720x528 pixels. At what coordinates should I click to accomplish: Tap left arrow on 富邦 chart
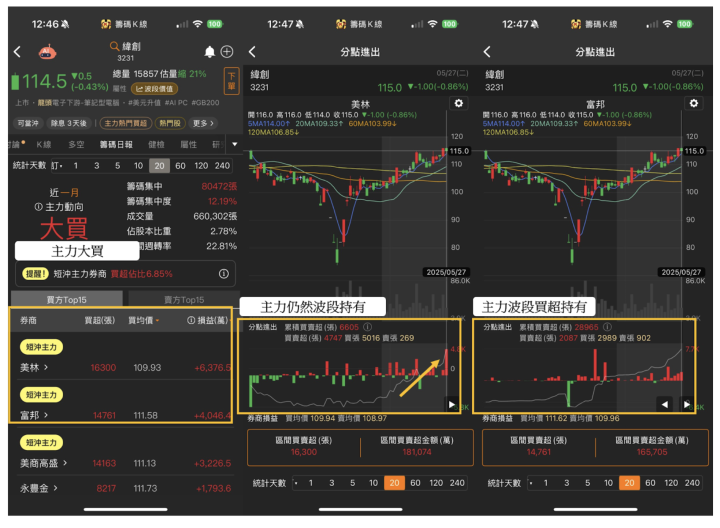(665, 404)
